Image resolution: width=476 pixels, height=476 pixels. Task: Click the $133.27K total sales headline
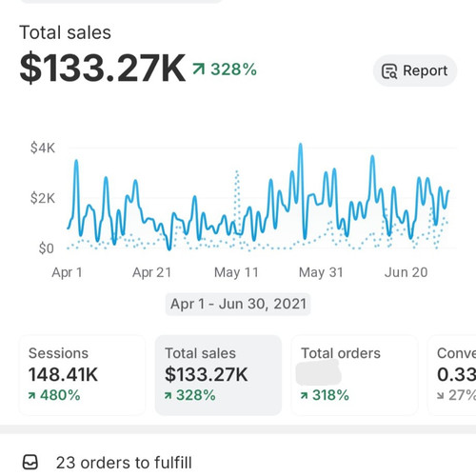point(103,69)
